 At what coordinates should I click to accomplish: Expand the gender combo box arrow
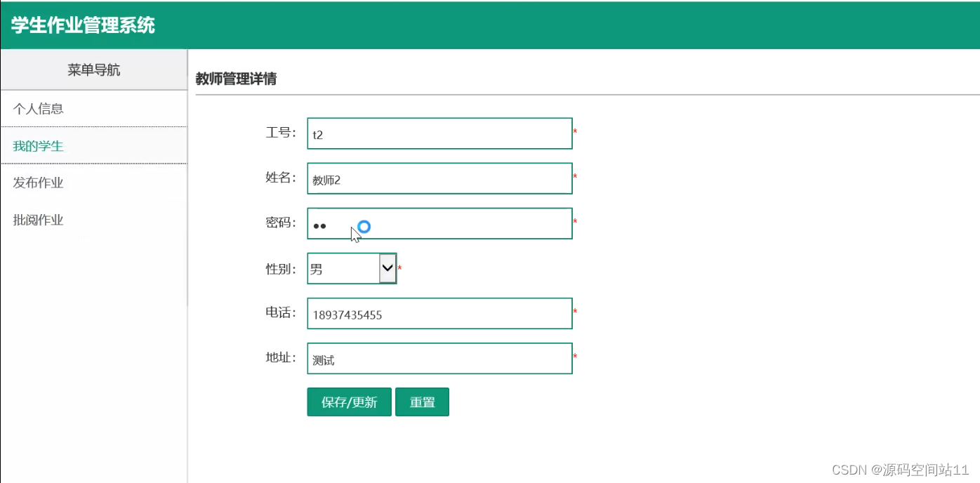point(388,268)
